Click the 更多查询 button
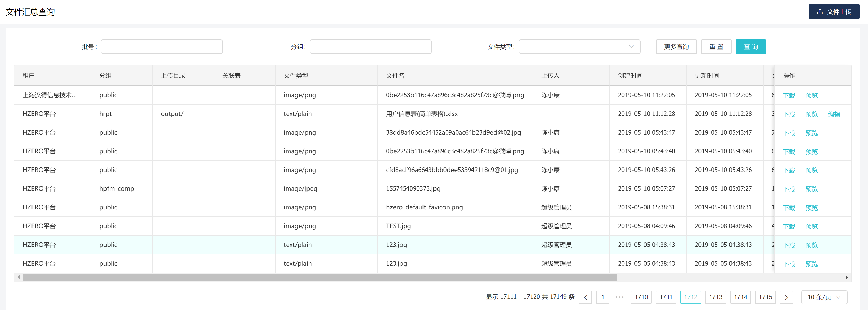 pos(676,47)
